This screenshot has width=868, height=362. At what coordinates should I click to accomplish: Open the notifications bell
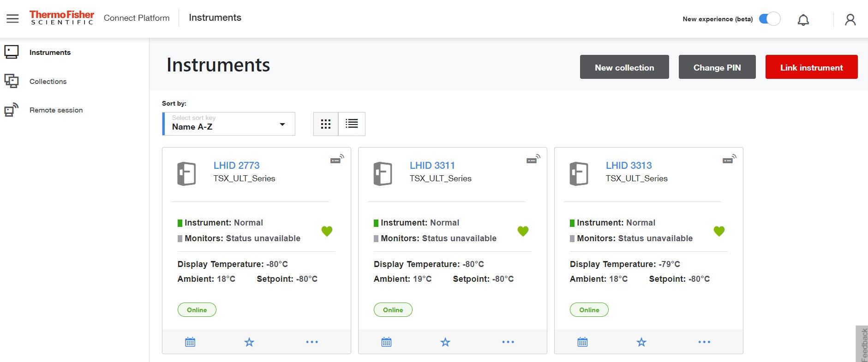[x=803, y=20]
